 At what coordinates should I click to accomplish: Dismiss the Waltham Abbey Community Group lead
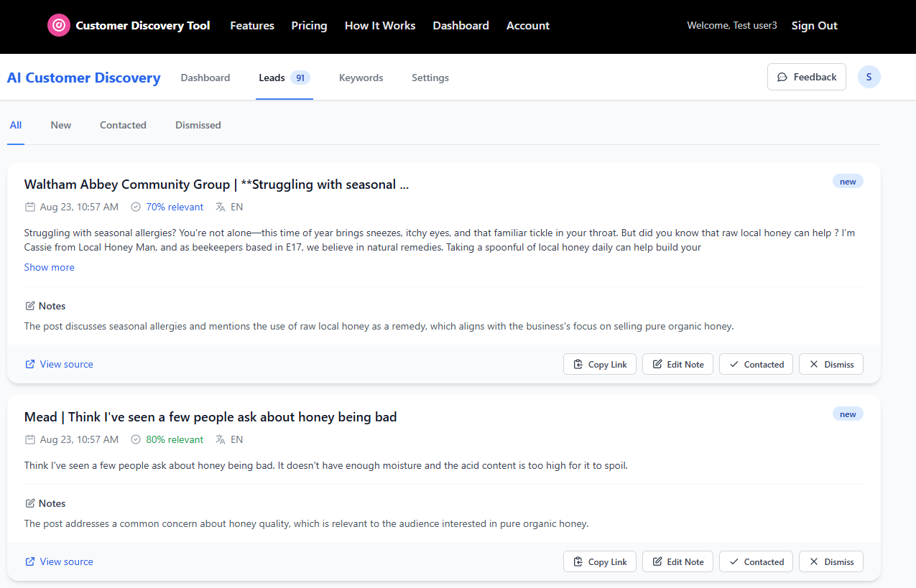pos(831,364)
